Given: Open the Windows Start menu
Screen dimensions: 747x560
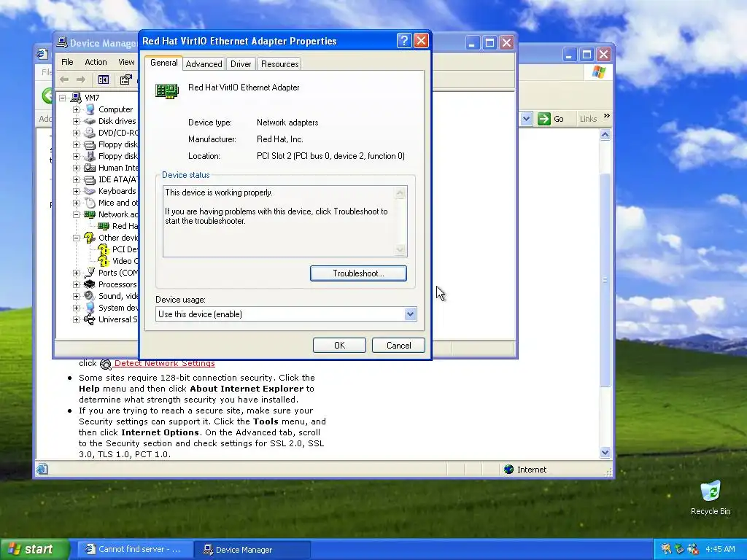Looking at the screenshot, I should [34, 549].
